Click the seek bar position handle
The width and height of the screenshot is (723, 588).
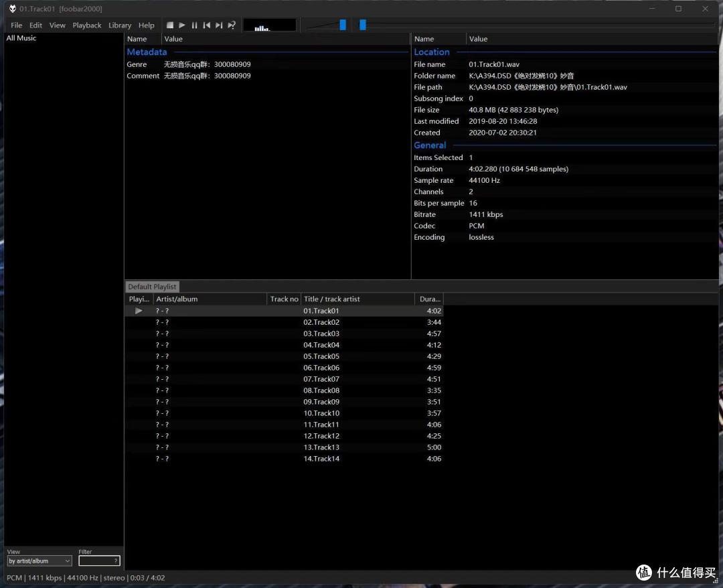(x=363, y=25)
